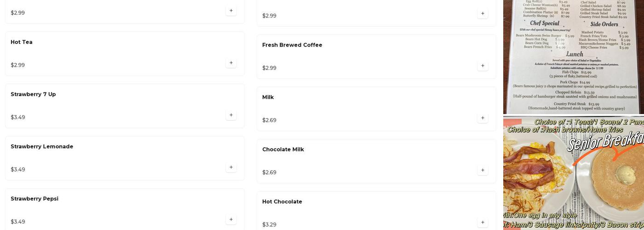This screenshot has height=230, width=644.
Task: Click the Hot Chocolate item name
Action: click(x=282, y=202)
